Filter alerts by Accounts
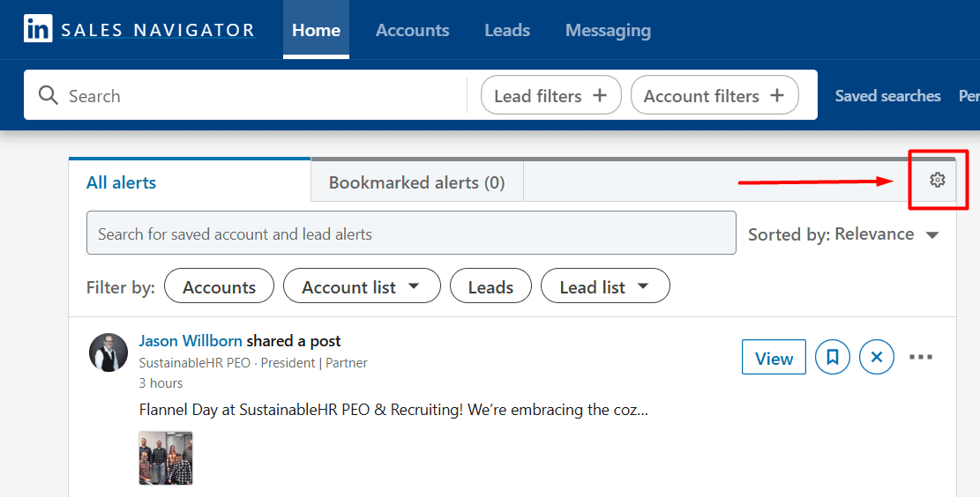The width and height of the screenshot is (980, 497). (219, 286)
